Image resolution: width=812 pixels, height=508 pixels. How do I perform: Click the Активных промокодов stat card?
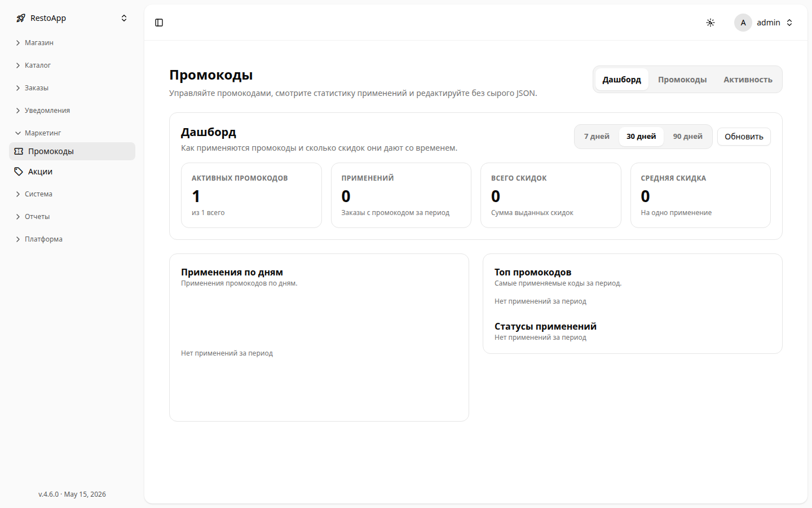coord(251,195)
